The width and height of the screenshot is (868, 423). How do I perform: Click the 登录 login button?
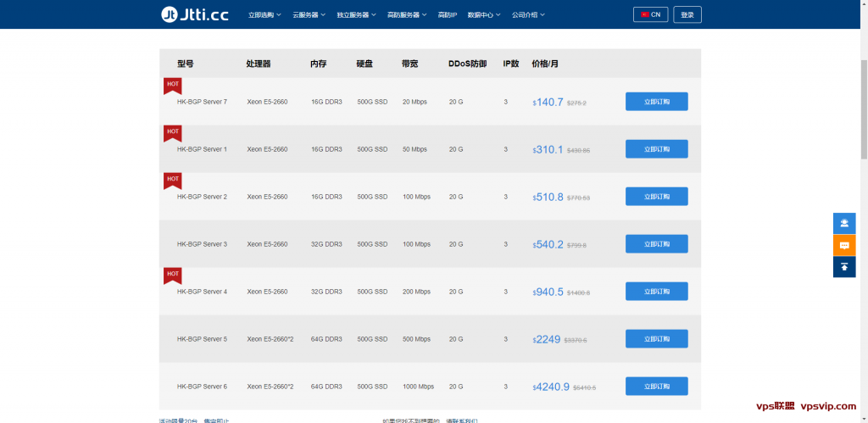point(687,14)
